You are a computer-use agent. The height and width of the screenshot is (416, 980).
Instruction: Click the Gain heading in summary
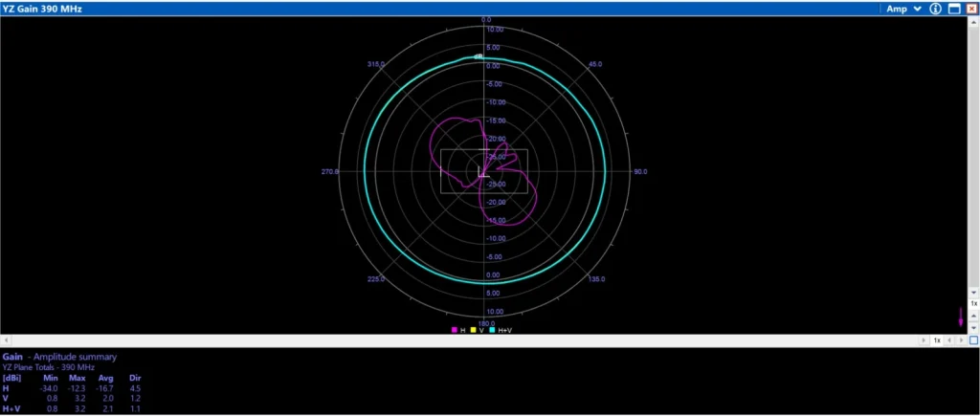(x=12, y=357)
